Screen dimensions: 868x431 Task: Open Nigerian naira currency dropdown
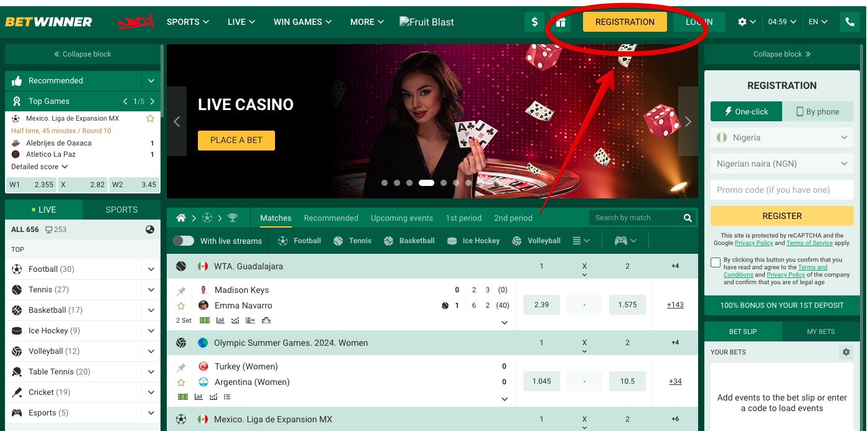point(782,164)
